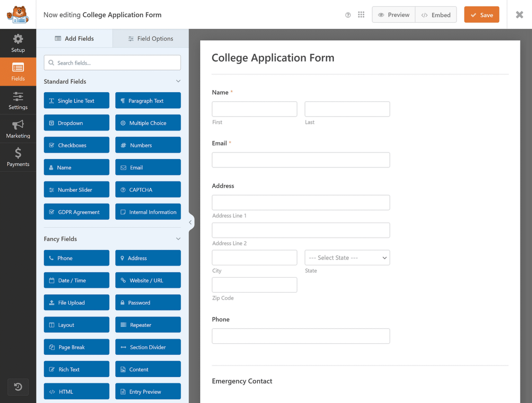The height and width of the screenshot is (403, 532).
Task: Select the Add Fields tab
Action: (74, 38)
